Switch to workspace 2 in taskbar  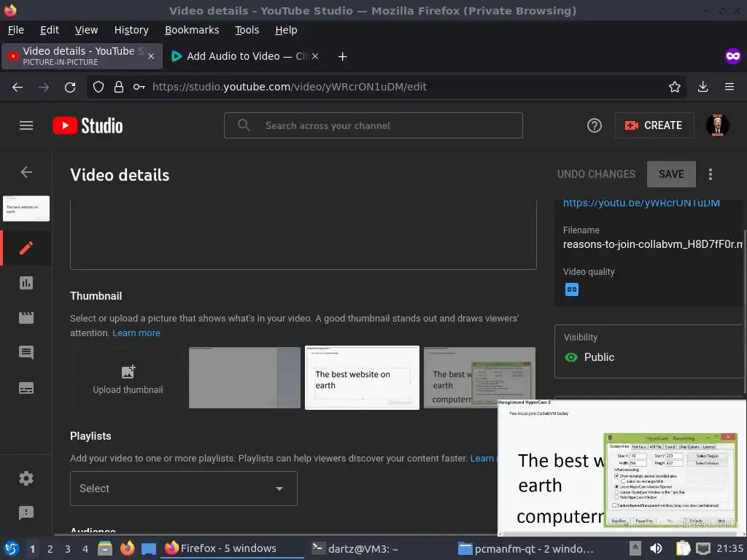50,548
